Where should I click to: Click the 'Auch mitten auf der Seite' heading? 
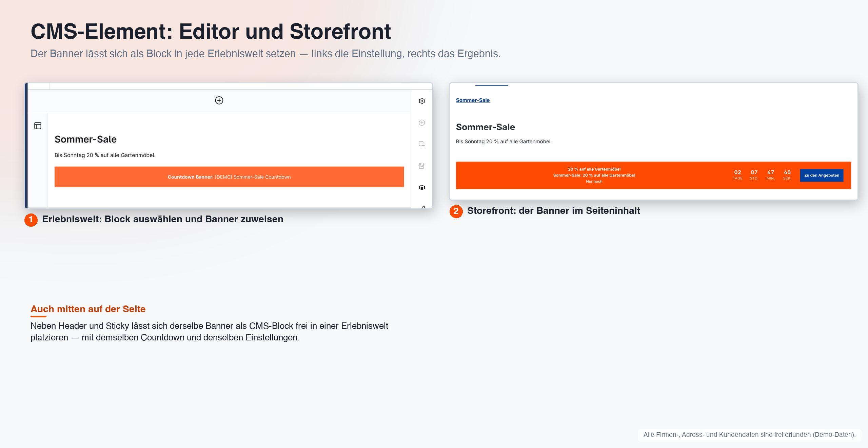[88, 309]
